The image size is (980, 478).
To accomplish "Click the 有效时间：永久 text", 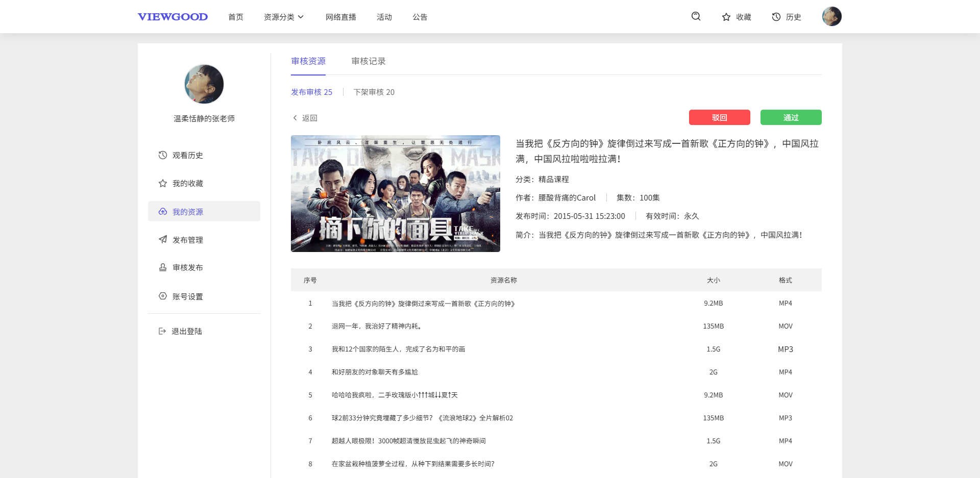I will [672, 216].
